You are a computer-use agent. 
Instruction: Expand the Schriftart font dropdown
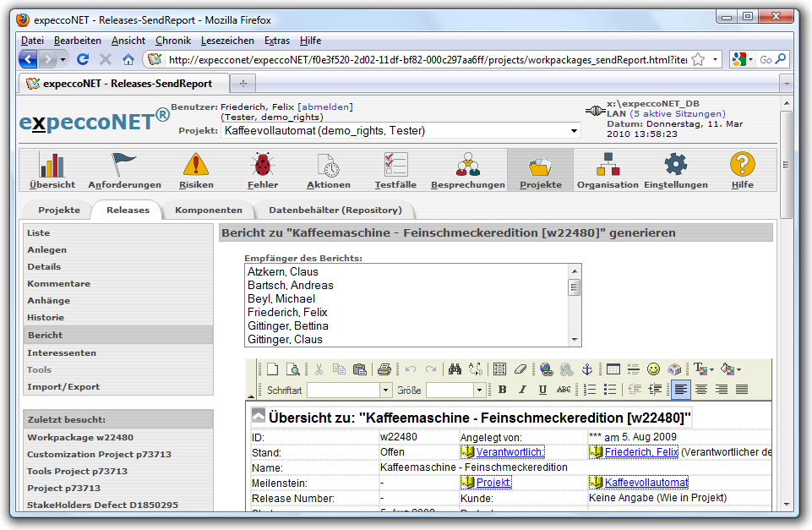tap(386, 390)
